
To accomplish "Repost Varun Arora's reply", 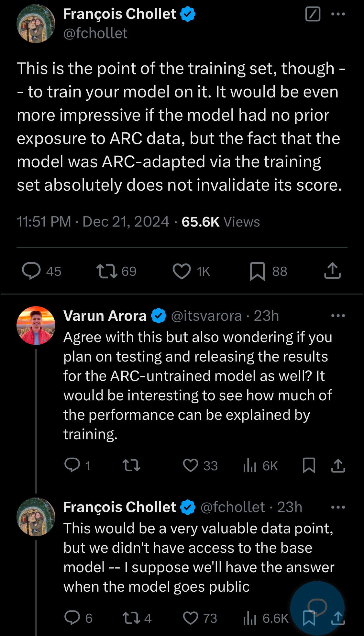I will click(131, 466).
